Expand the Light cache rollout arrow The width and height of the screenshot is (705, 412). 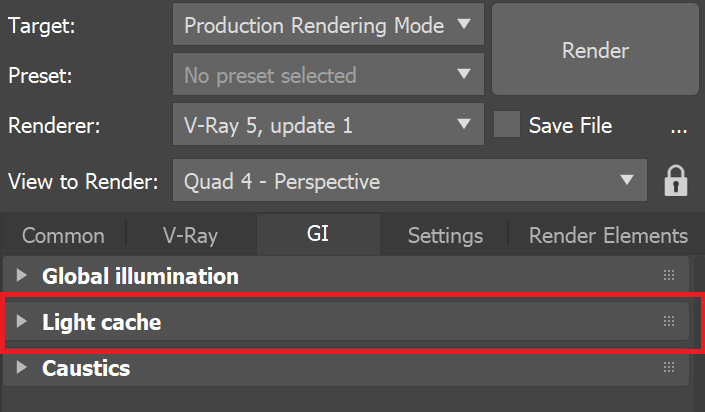(23, 322)
